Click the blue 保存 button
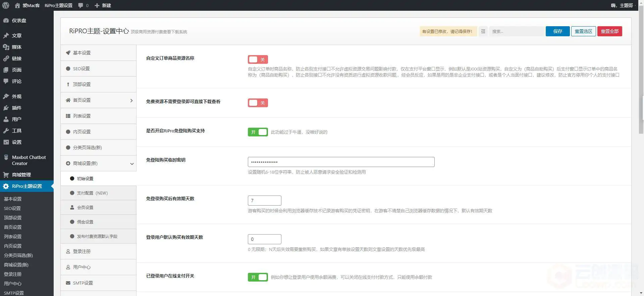The width and height of the screenshot is (644, 296). (557, 31)
